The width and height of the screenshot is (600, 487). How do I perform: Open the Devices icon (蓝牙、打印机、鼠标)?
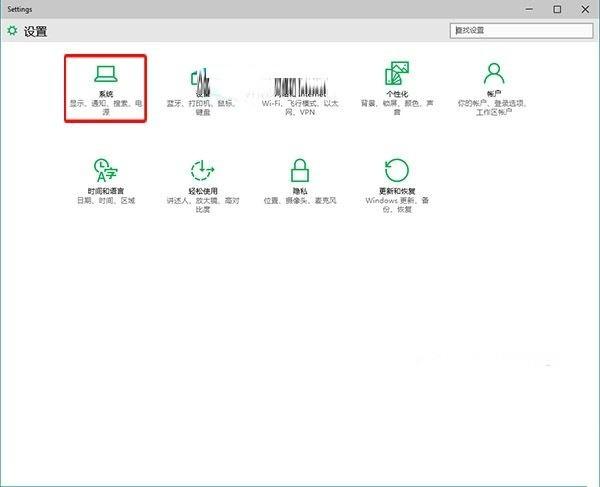coord(202,80)
